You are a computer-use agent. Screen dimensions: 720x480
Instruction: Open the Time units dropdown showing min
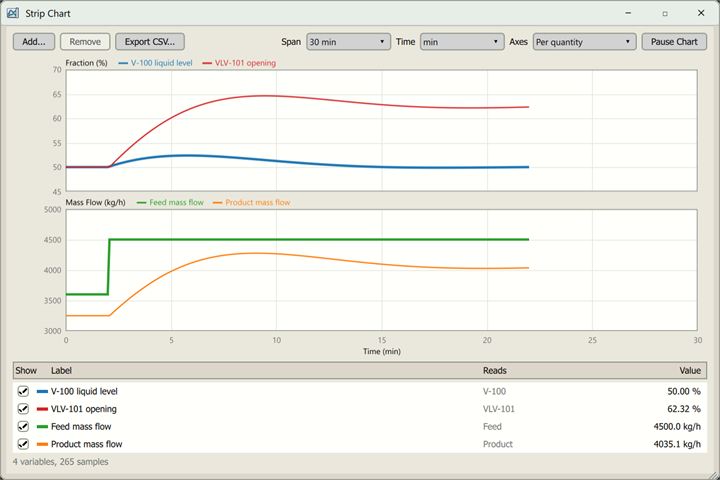coord(461,42)
